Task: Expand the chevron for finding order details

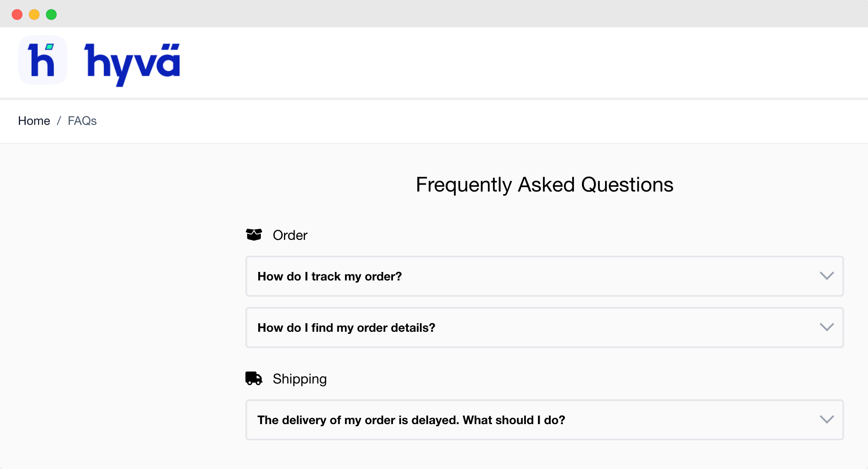Action: click(x=827, y=327)
